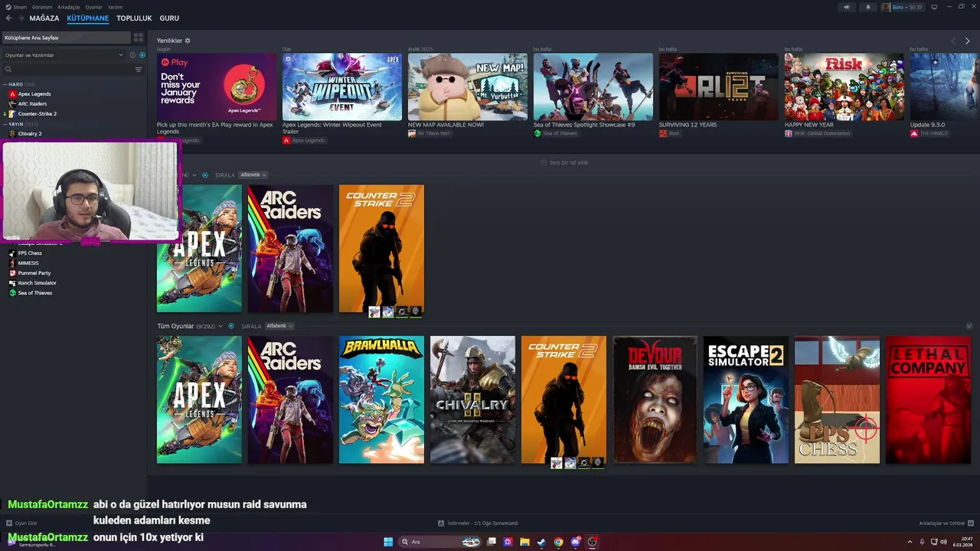Show next news items with right arrow
This screenshot has width=980, height=551.
click(x=967, y=41)
